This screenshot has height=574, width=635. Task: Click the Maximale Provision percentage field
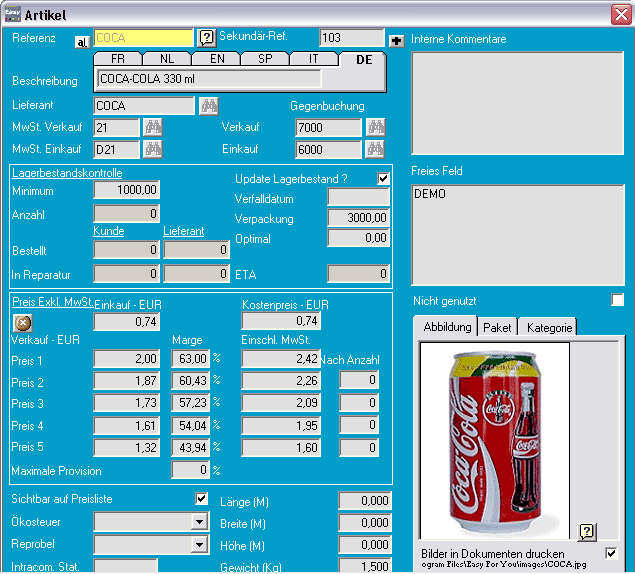[190, 470]
